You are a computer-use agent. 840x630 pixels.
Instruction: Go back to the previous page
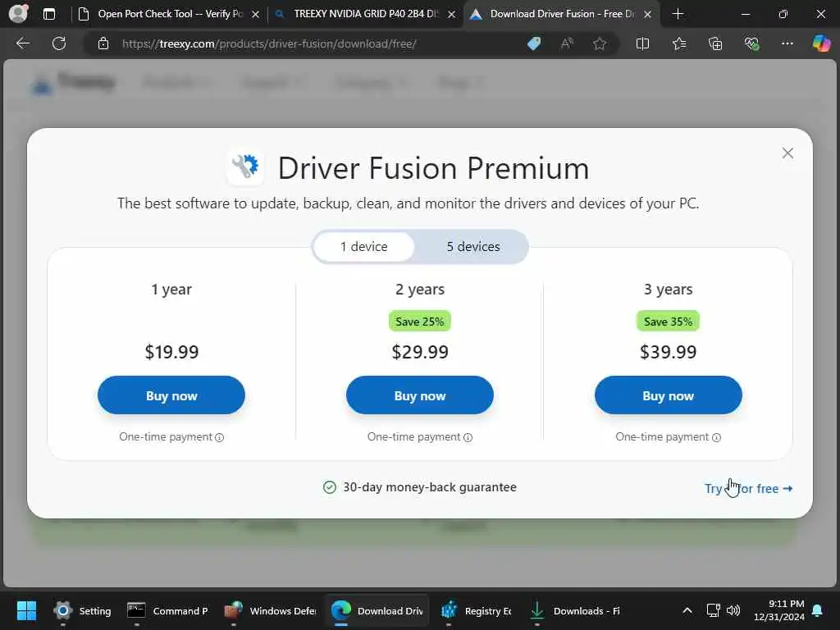coord(23,43)
